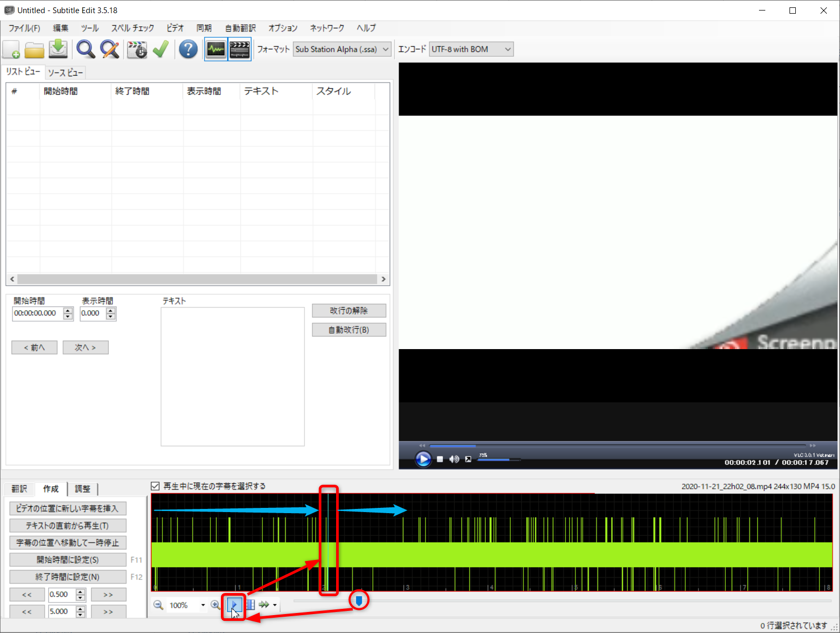Click the Save subtitle download-arrow icon
The width and height of the screenshot is (840, 633).
click(58, 49)
